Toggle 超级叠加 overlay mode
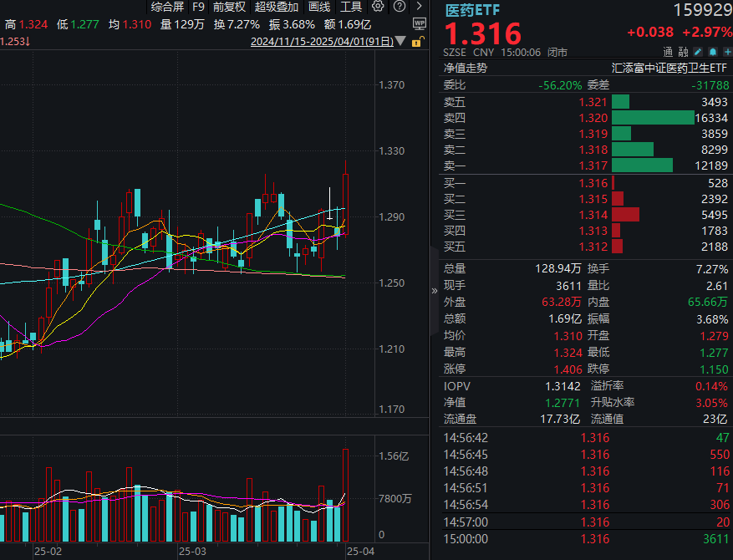 tap(276, 7)
